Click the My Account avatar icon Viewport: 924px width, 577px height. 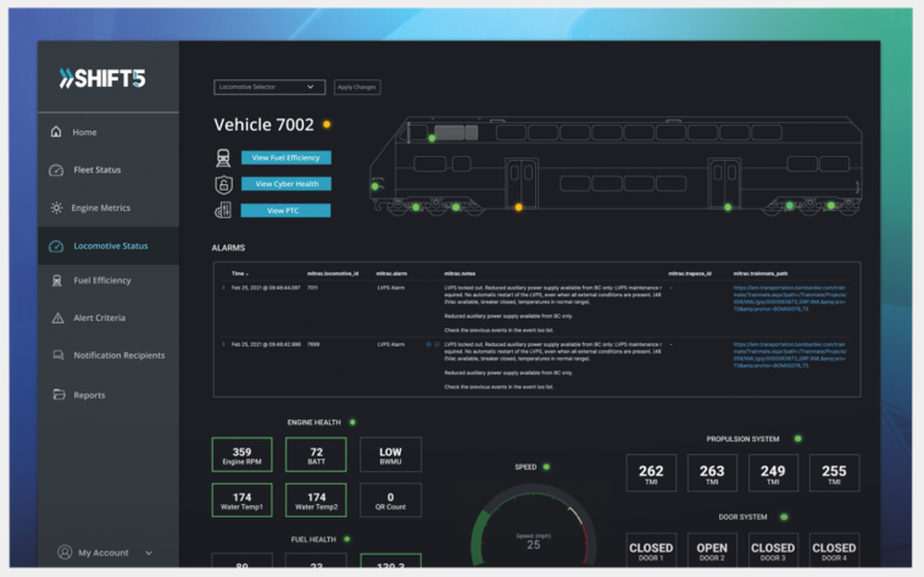[65, 552]
